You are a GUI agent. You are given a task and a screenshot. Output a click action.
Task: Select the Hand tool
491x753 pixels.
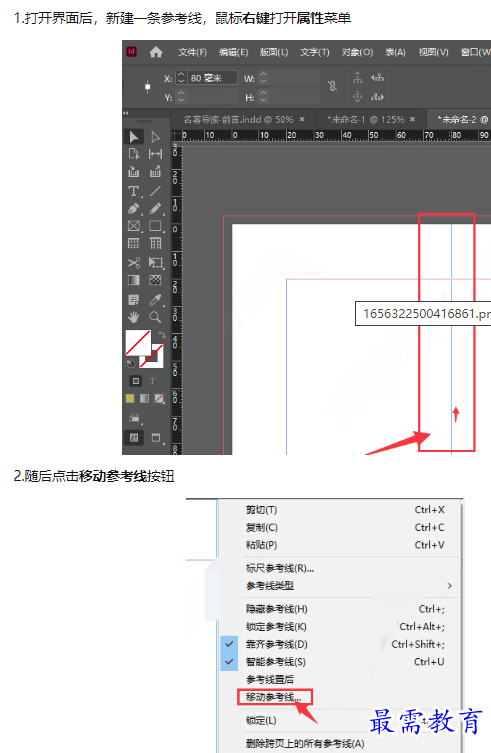[x=134, y=317]
